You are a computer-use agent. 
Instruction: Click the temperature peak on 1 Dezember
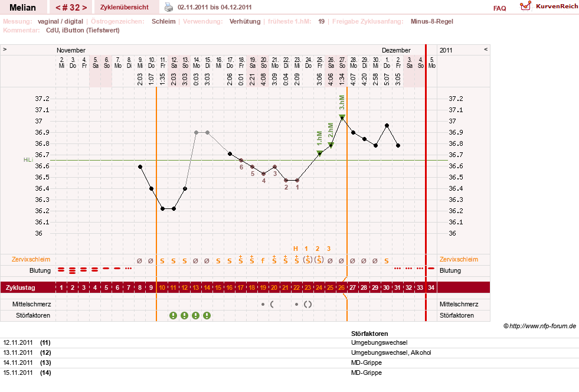[387, 126]
